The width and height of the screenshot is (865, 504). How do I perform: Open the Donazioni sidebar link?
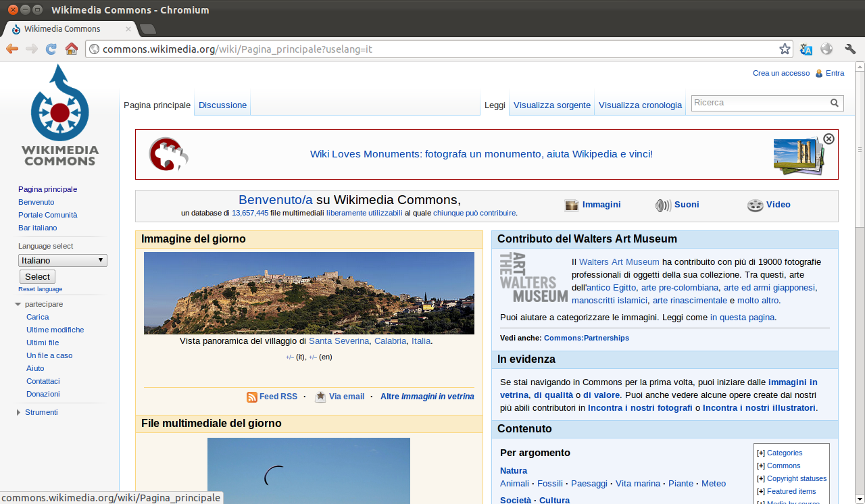pos(43,394)
